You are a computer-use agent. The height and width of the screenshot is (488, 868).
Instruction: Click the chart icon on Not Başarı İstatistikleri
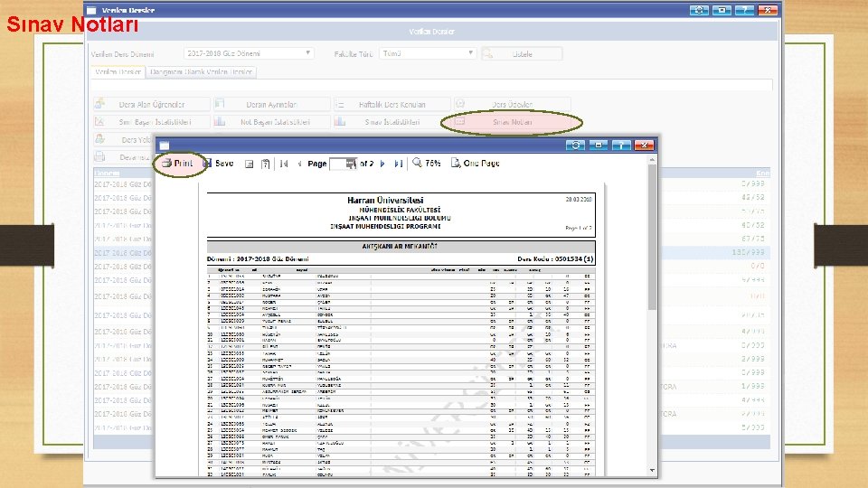coord(220,121)
